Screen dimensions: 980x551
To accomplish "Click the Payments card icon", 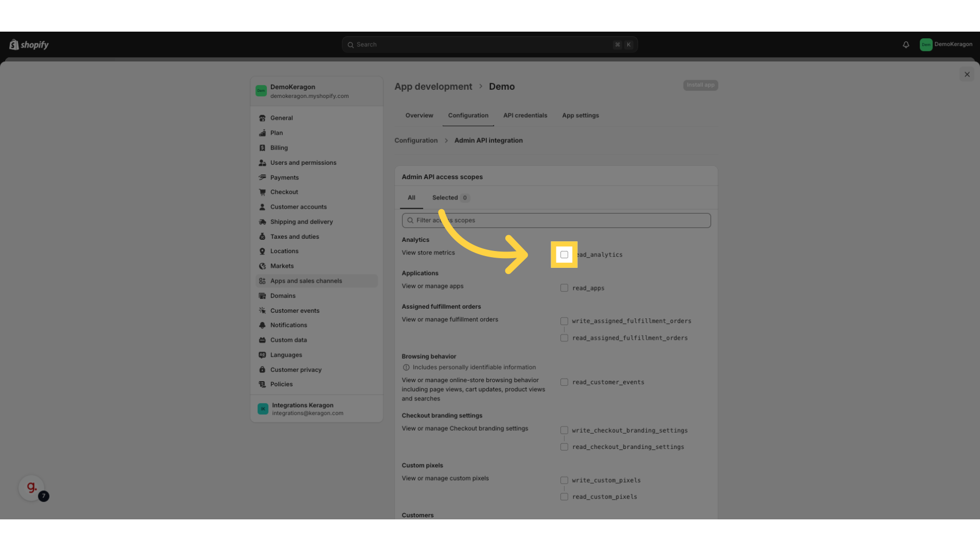I will [262, 178].
